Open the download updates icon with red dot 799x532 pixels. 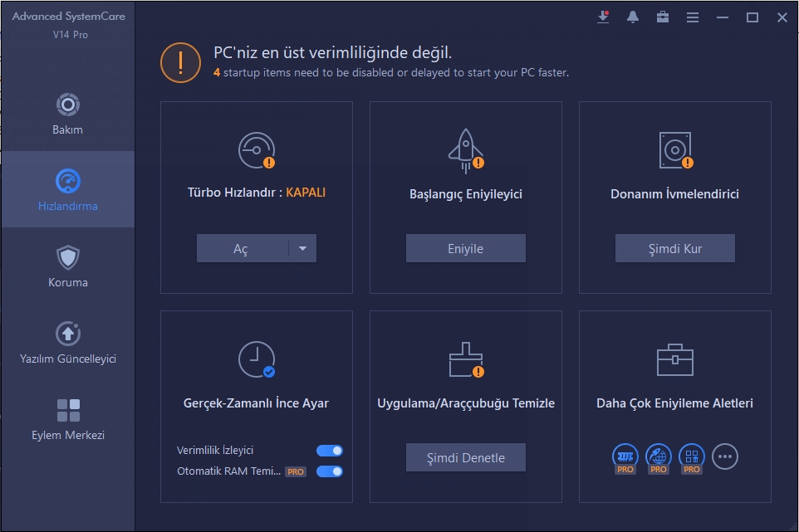602,17
